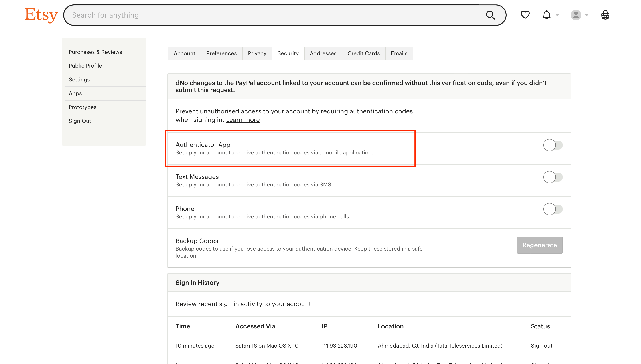The height and width of the screenshot is (364, 641).
Task: Click the search magnifier icon
Action: [490, 15]
